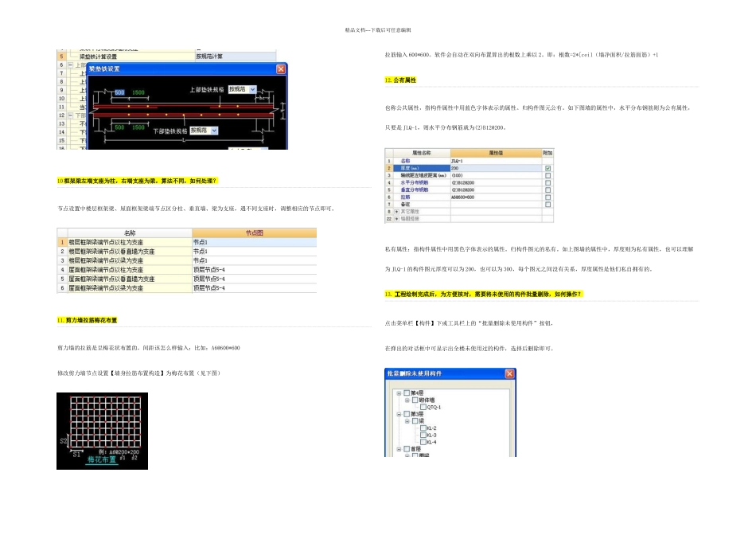Collapse tree row 12 in settings list
756x535 pixels.
[70, 115]
